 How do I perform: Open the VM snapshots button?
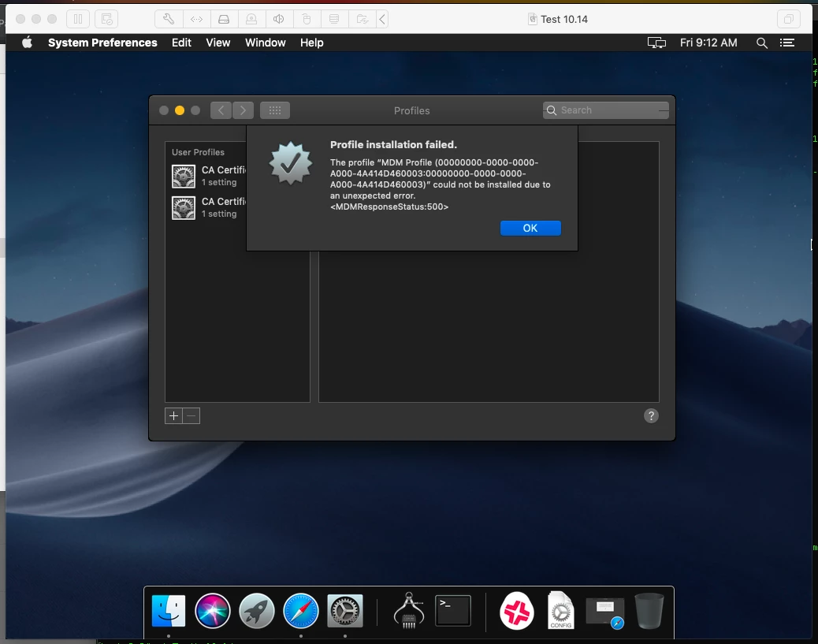tap(106, 19)
